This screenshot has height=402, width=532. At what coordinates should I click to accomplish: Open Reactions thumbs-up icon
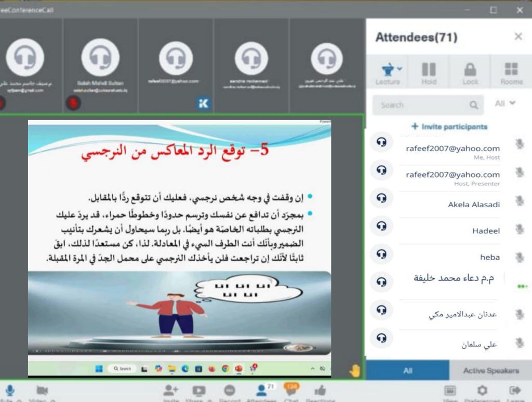click(x=320, y=392)
